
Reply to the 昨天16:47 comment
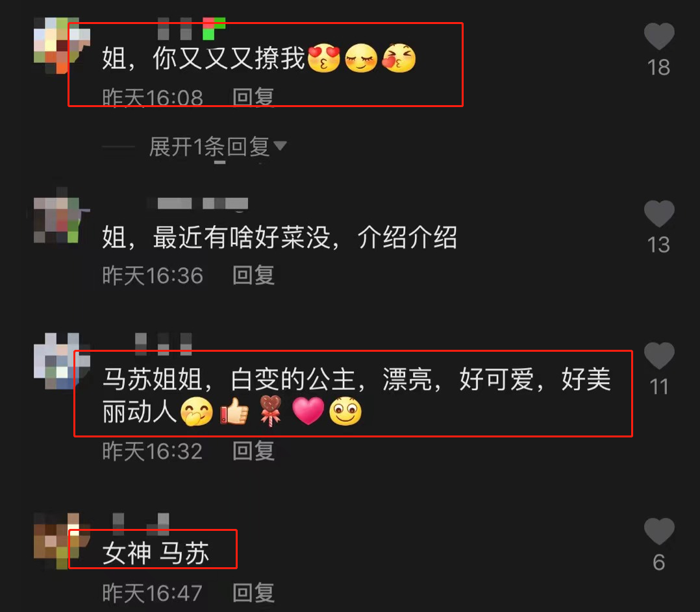pyautogui.click(x=253, y=593)
